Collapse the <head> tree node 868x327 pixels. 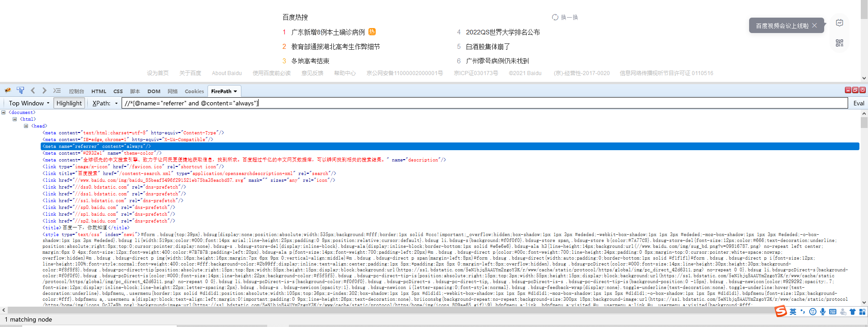(x=26, y=126)
